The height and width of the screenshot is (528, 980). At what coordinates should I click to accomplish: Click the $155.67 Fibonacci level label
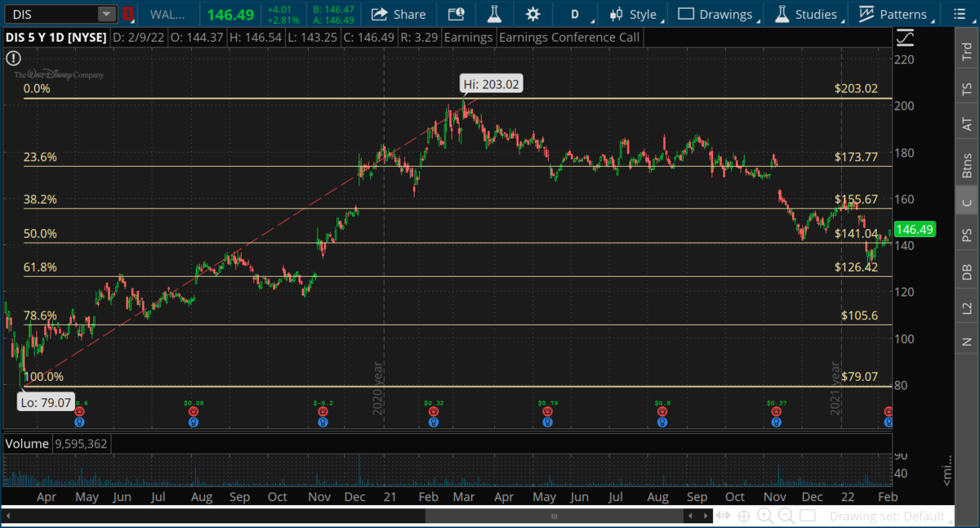click(856, 199)
